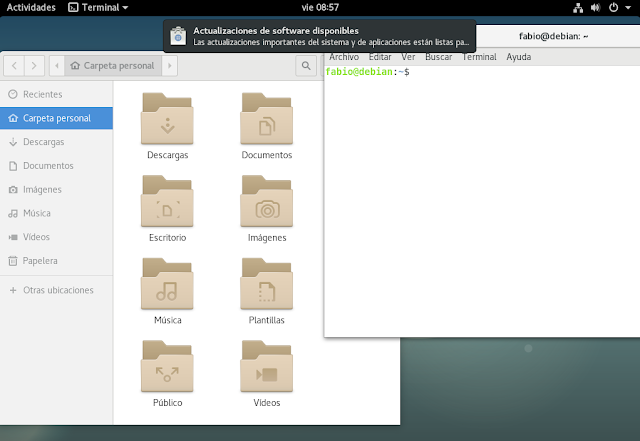Open the Ayuda menu in Terminal
The height and width of the screenshot is (441, 640).
pos(519,57)
